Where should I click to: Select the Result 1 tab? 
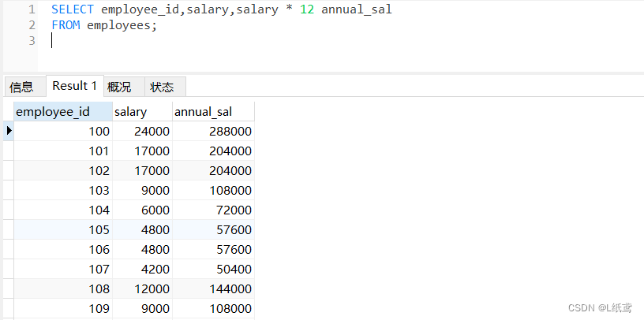point(75,86)
